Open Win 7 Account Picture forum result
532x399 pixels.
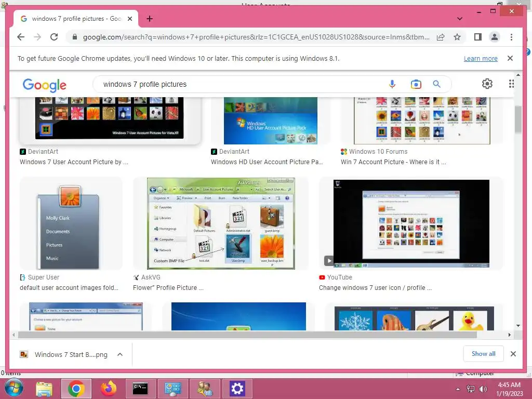393,162
